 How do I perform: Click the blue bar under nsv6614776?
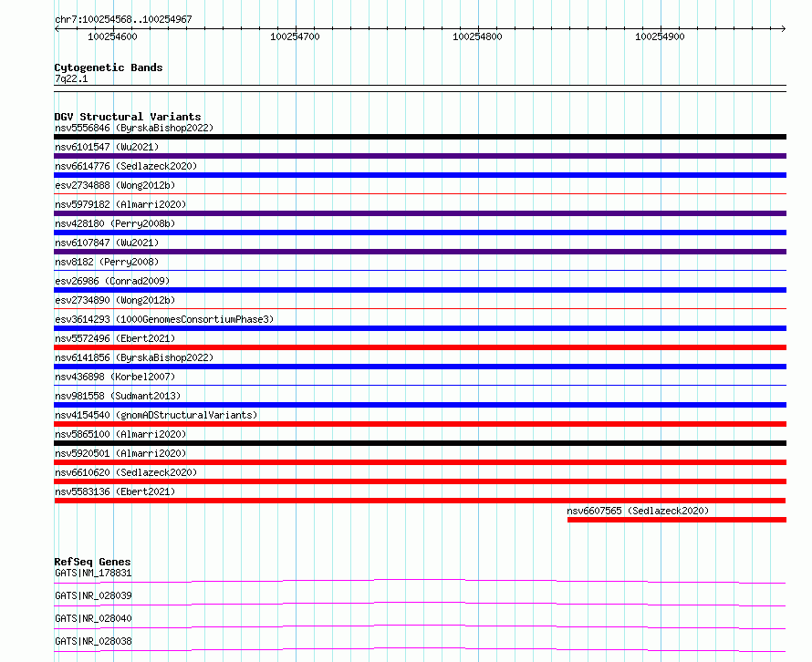coord(420,175)
